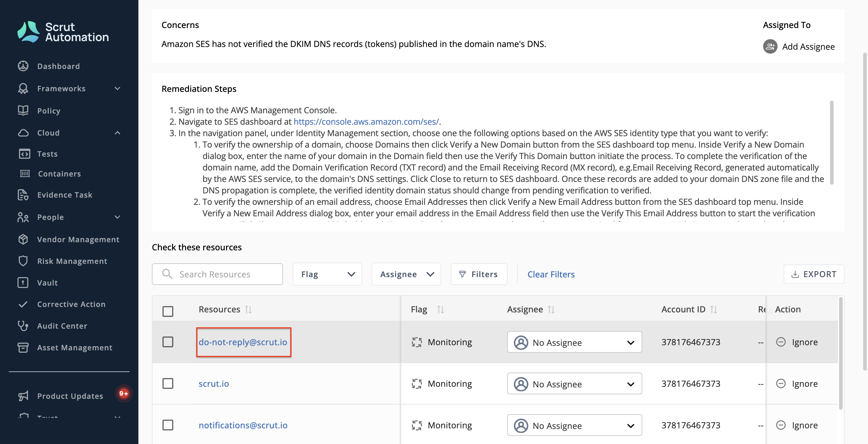
Task: Open the Assignee filter dropdown
Action: click(406, 274)
